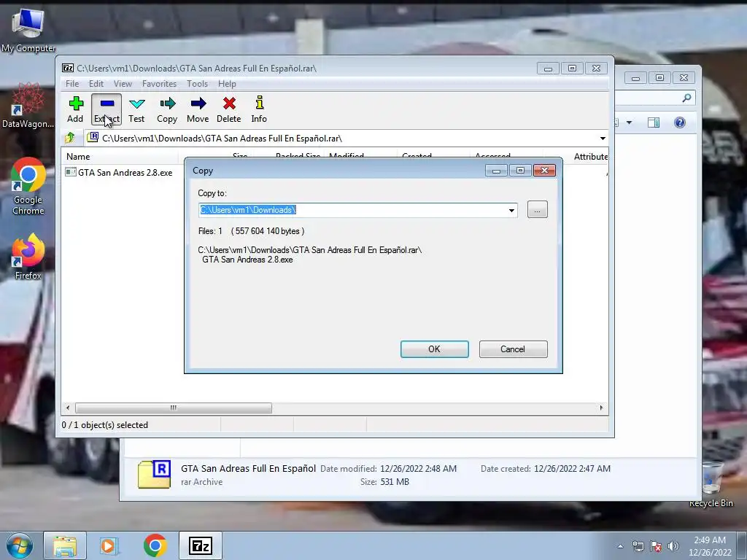Open the Windows Start menu
The image size is (747, 560).
coord(19,545)
